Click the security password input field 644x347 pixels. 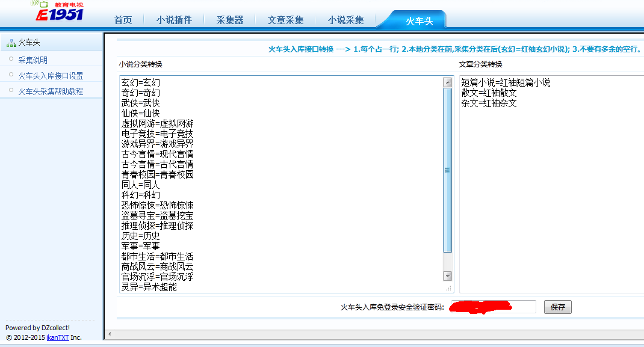[x=493, y=307]
